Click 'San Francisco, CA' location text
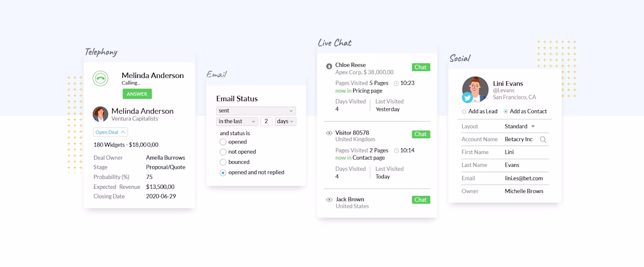Image resolution: width=644 pixels, height=267 pixels. 515,97
